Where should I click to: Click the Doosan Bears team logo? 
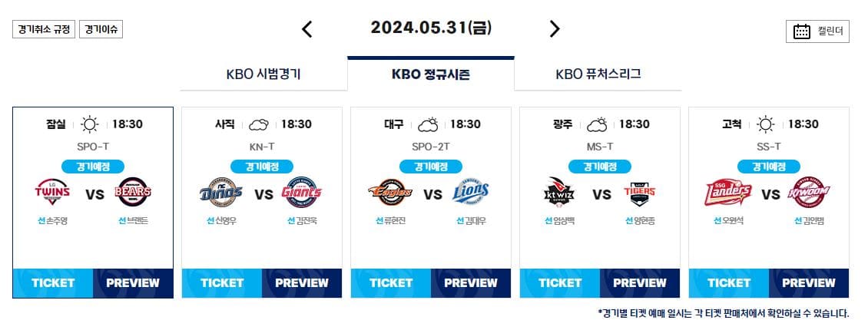(133, 193)
